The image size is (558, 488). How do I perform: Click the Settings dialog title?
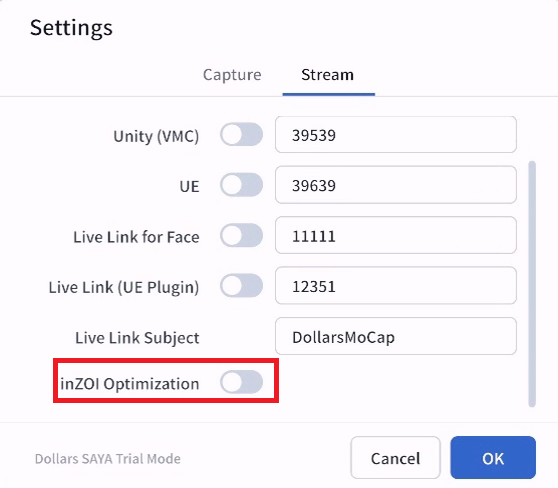coord(71,28)
